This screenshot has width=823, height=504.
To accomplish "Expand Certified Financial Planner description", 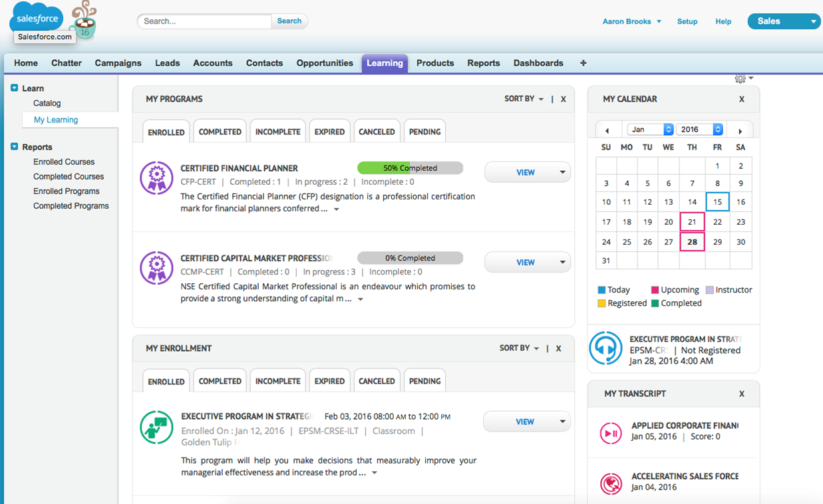I will (337, 209).
